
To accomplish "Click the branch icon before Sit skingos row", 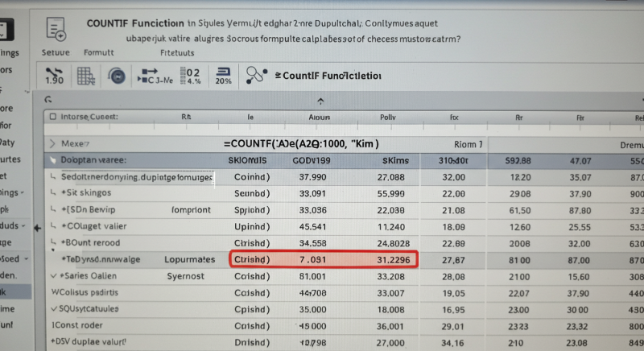I will tap(52, 192).
